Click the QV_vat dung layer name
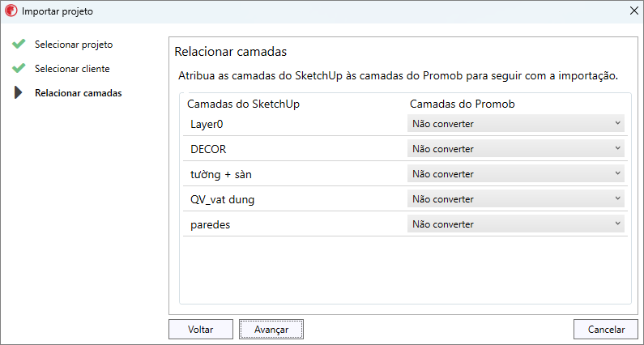The height and width of the screenshot is (345, 644). coord(222,200)
